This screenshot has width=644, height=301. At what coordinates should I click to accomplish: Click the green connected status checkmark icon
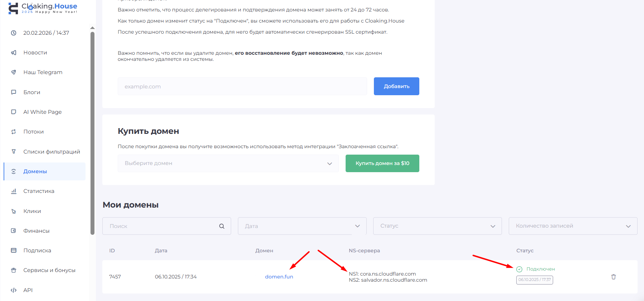[x=519, y=269]
